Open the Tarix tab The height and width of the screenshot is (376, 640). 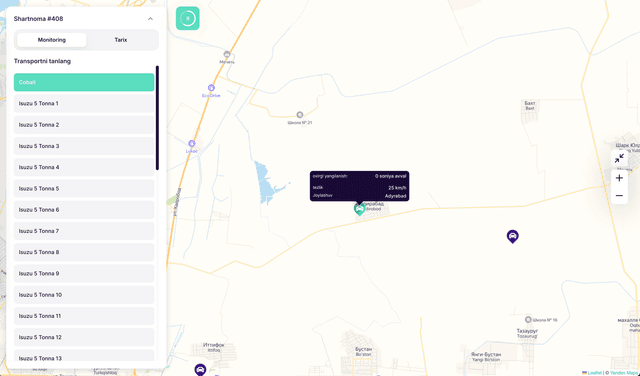(121, 40)
